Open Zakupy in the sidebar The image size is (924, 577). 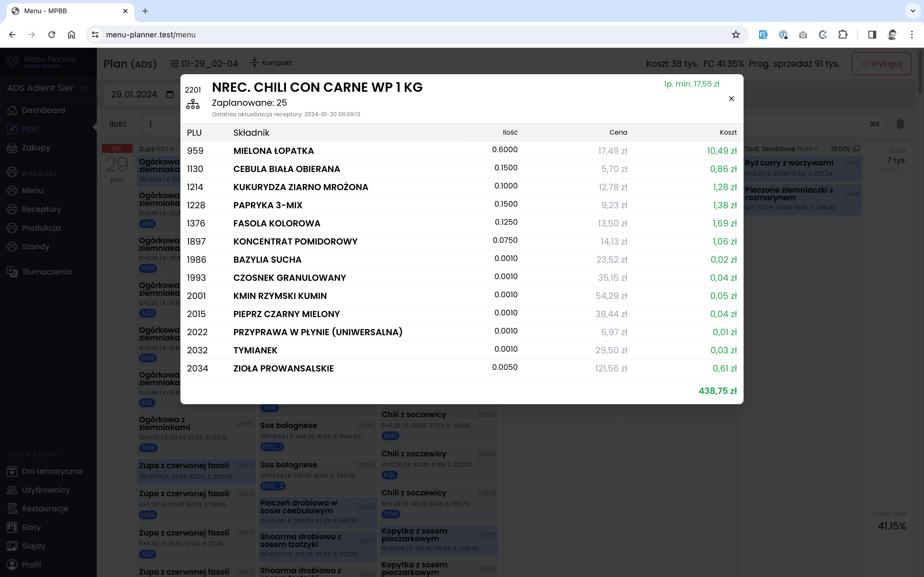tap(36, 148)
